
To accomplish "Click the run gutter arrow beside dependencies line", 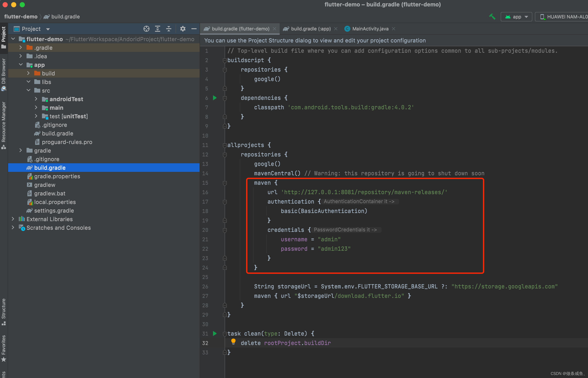I will [215, 98].
